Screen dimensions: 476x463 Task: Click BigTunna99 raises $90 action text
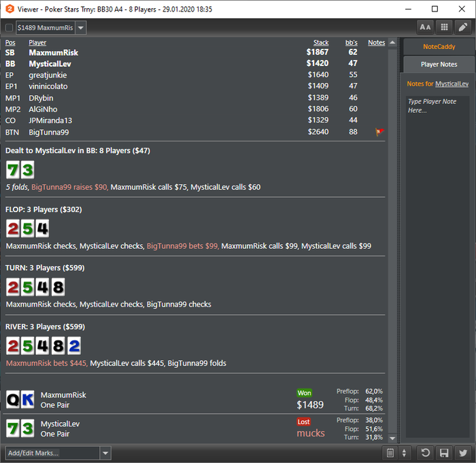69,187
